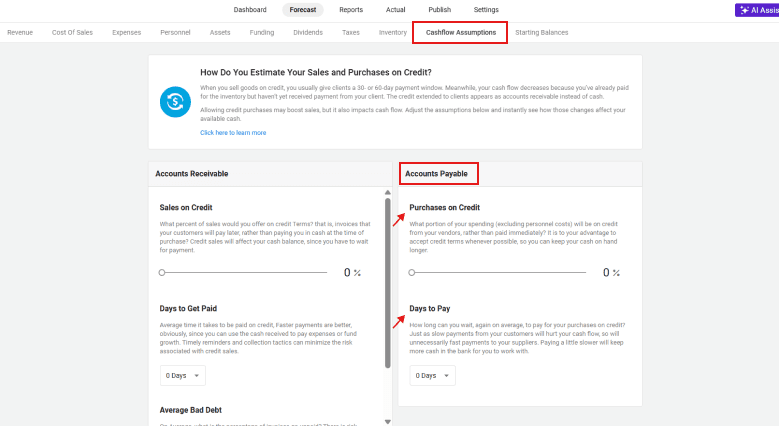Switch to the Dashboard menu
This screenshot has height=426, width=779.
tap(250, 10)
